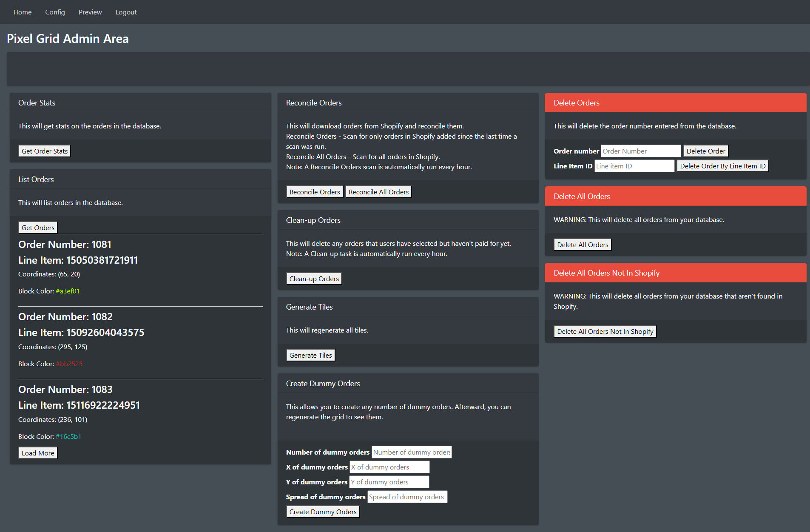
Task: Click the Line Item ID field label
Action: (x=573, y=166)
